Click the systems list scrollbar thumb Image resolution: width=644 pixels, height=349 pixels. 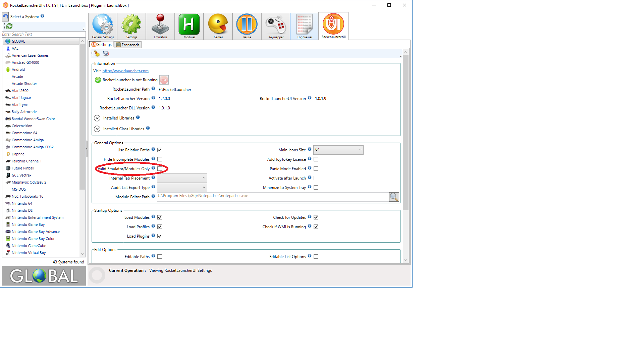(x=82, y=116)
